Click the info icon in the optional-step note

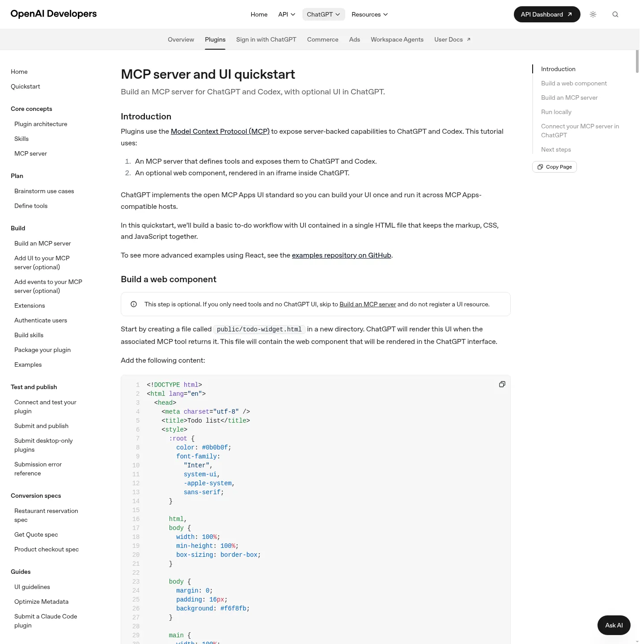click(134, 304)
